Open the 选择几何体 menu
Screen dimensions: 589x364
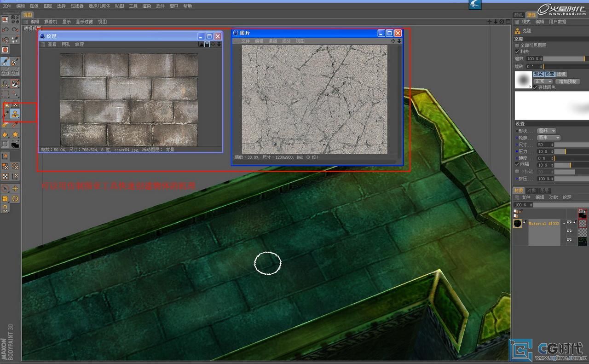tap(99, 6)
